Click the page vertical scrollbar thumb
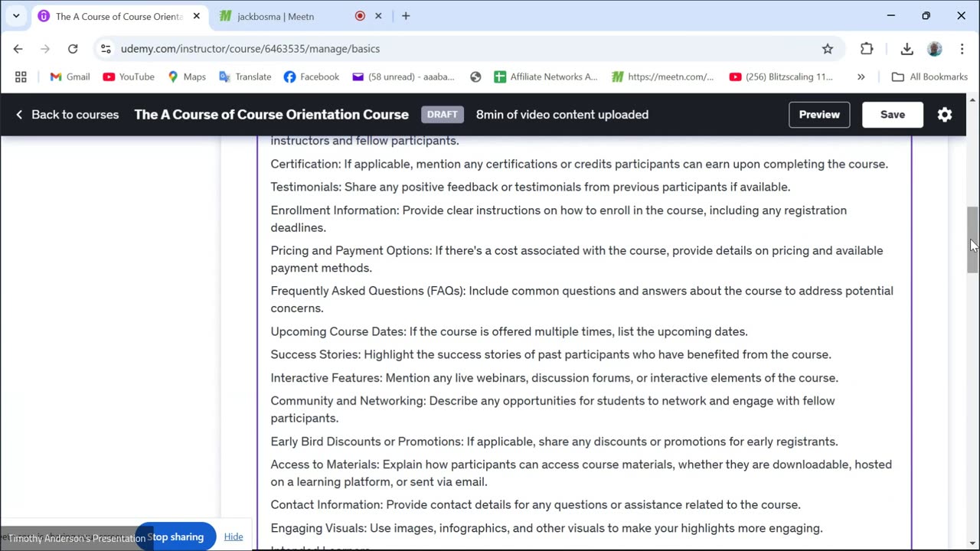 [x=972, y=240]
